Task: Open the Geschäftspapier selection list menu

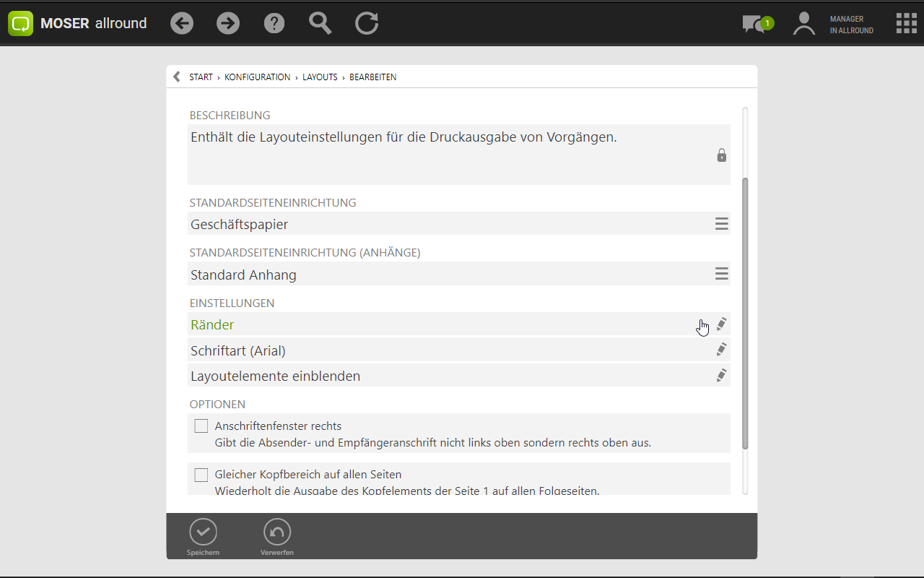Action: (721, 224)
